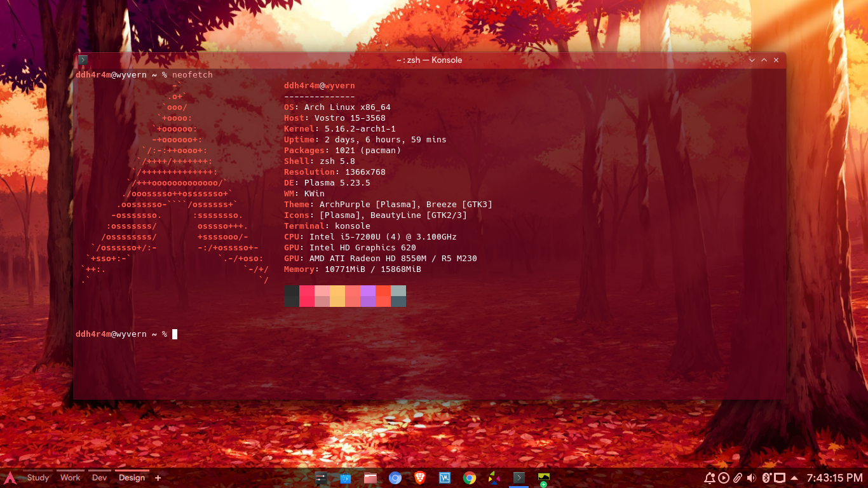Screen dimensions: 868x488
Task: Open the notifications bell in system tray
Action: pos(710,478)
